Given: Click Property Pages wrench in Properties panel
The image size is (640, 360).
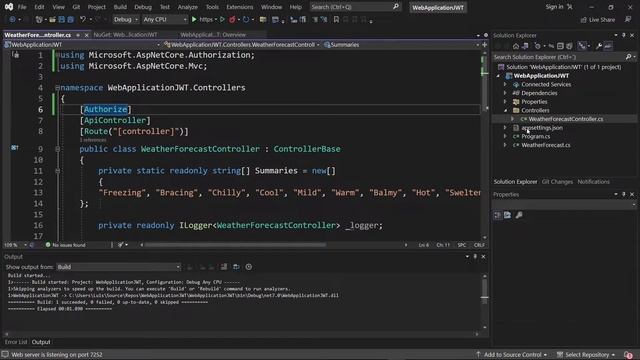Looking at the screenshot, I should 519,215.
